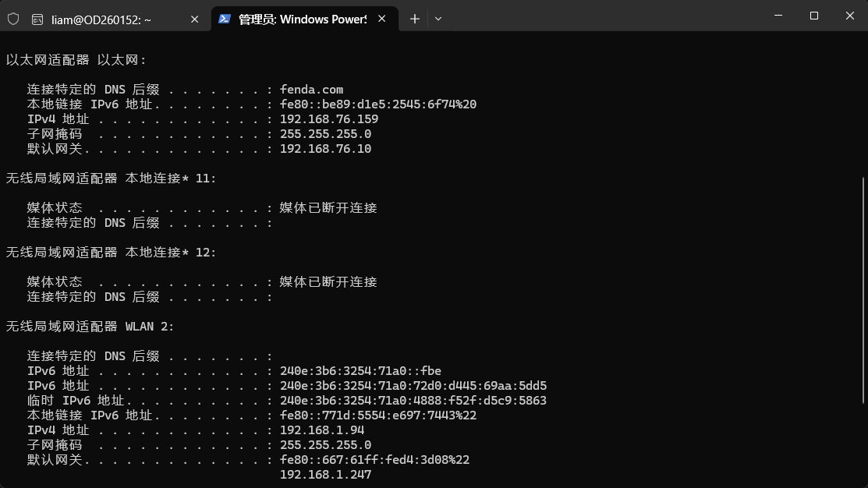
Task: Click the terminal icon on the liam@OD260152 tab
Action: 37,20
